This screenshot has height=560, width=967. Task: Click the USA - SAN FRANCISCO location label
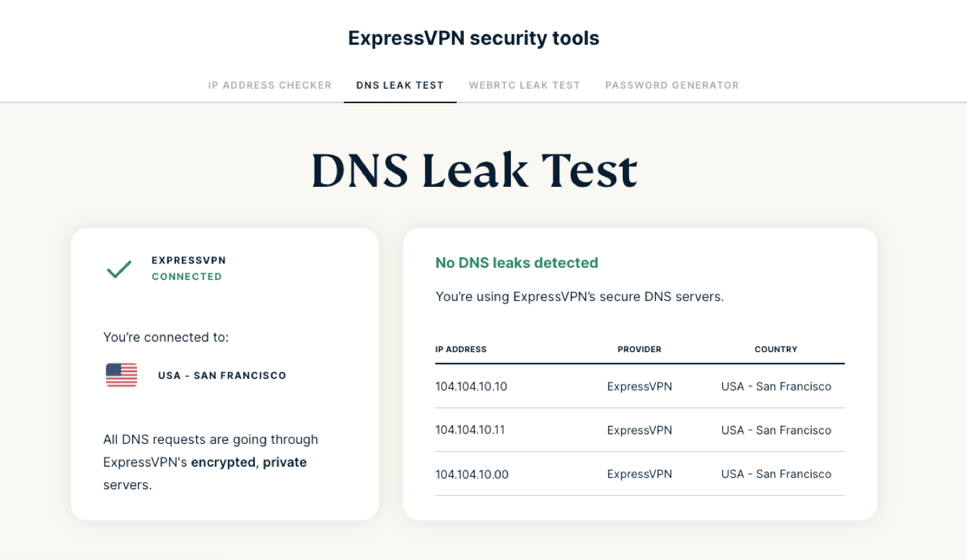[222, 375]
